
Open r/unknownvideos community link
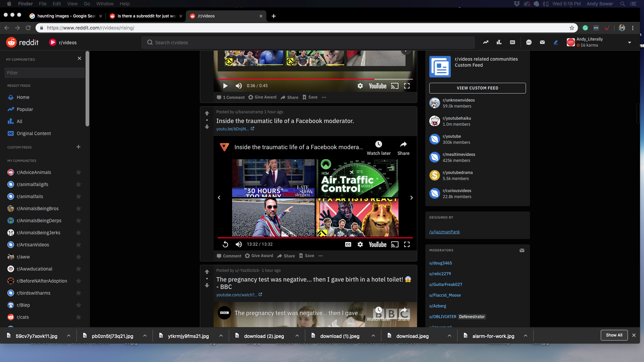coord(459,100)
